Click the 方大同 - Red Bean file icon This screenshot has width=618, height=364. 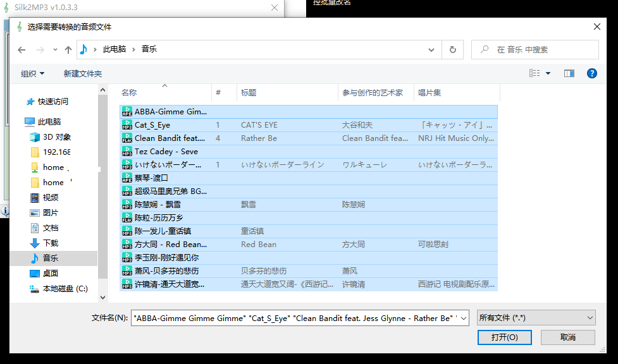coord(127,245)
